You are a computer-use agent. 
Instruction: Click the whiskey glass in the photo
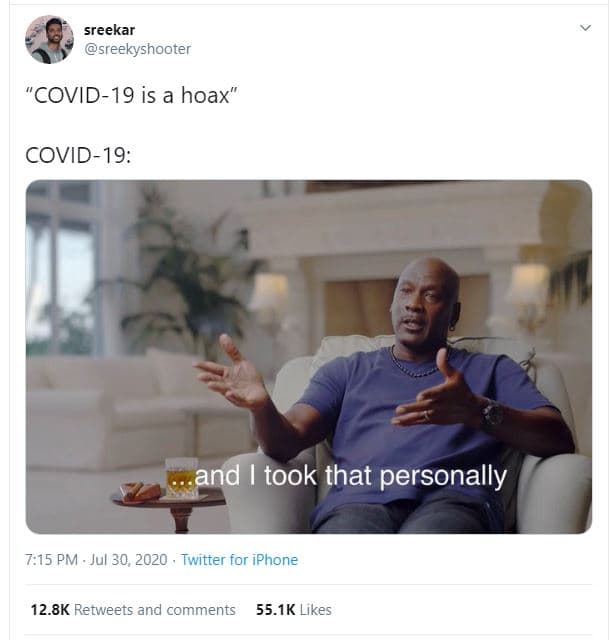182,478
